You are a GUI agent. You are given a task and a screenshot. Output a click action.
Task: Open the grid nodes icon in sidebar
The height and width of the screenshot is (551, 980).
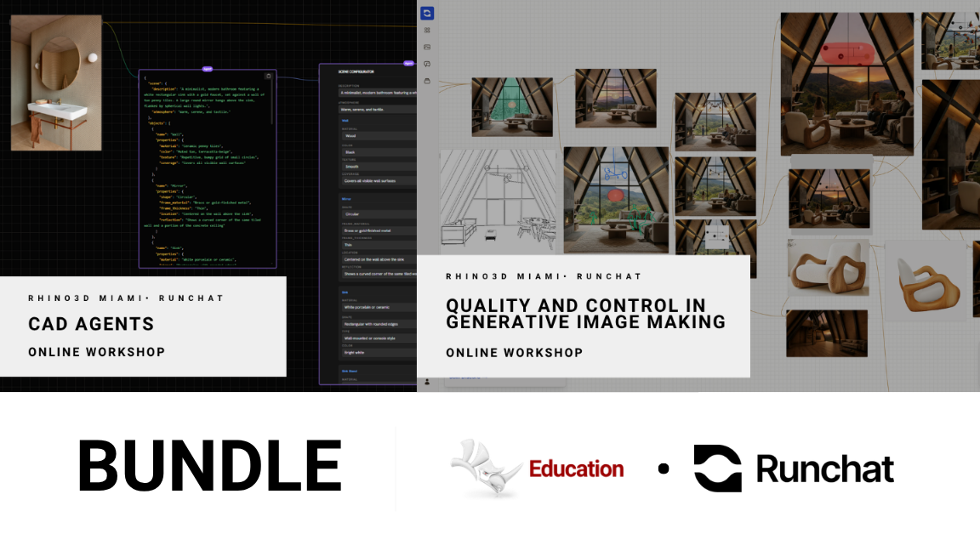pos(427,30)
